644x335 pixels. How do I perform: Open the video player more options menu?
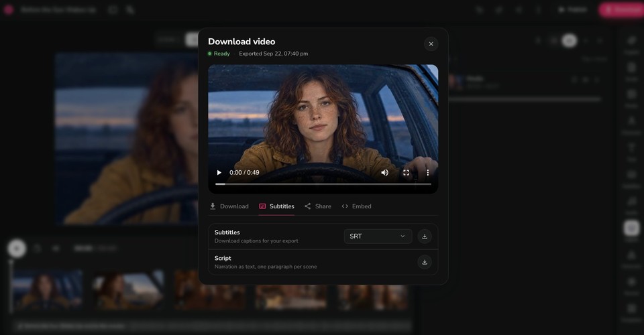coord(427,173)
